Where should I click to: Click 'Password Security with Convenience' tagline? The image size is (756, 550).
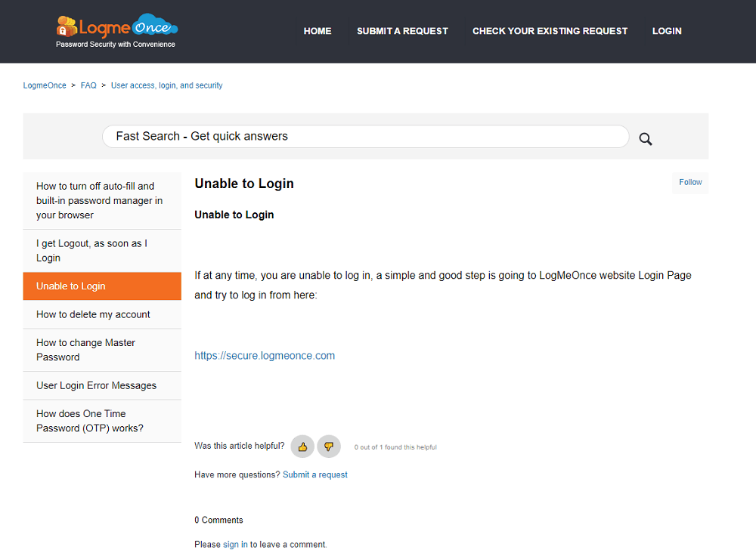(115, 45)
